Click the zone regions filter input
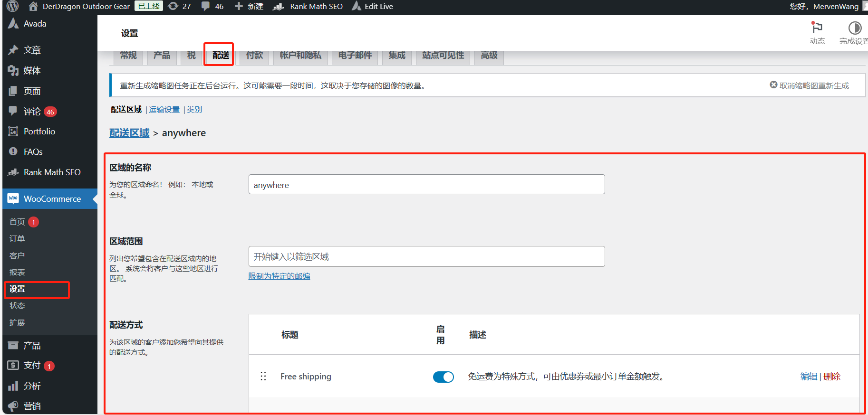 click(x=426, y=257)
